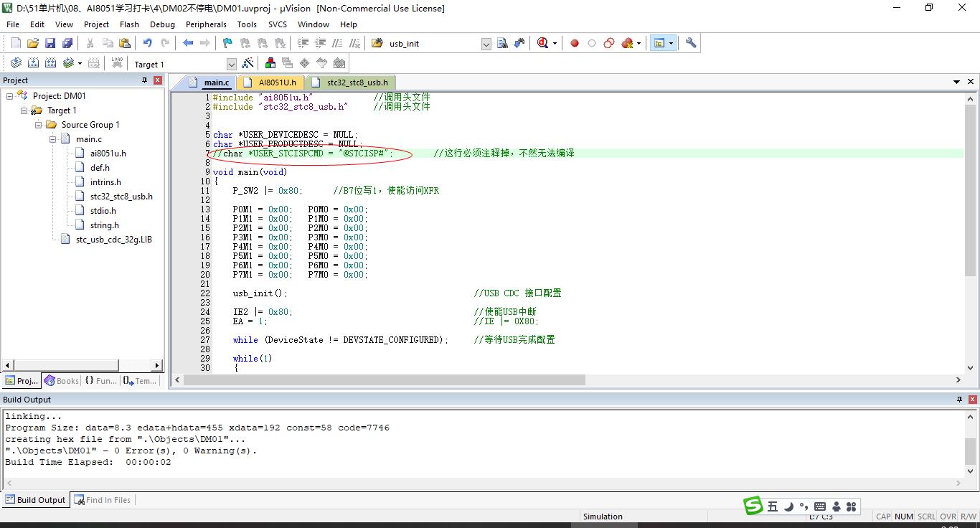Insert a breakpoint with red dot icon
This screenshot has height=528, width=980.
(575, 43)
